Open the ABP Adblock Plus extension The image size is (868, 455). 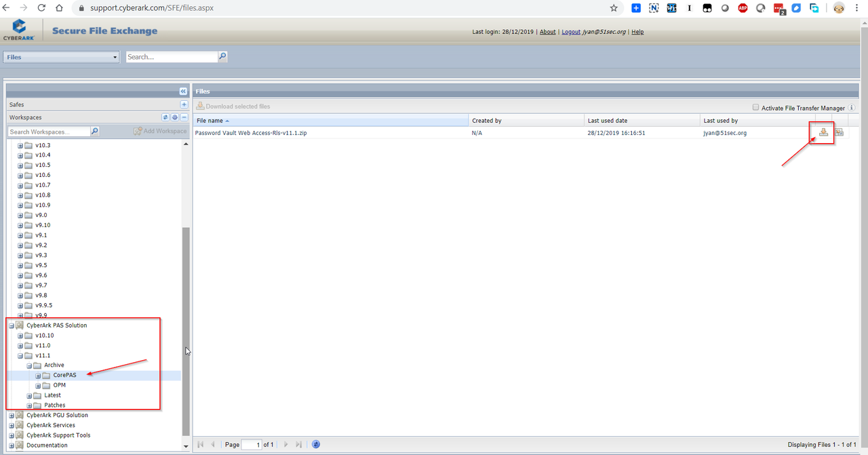[x=743, y=8]
